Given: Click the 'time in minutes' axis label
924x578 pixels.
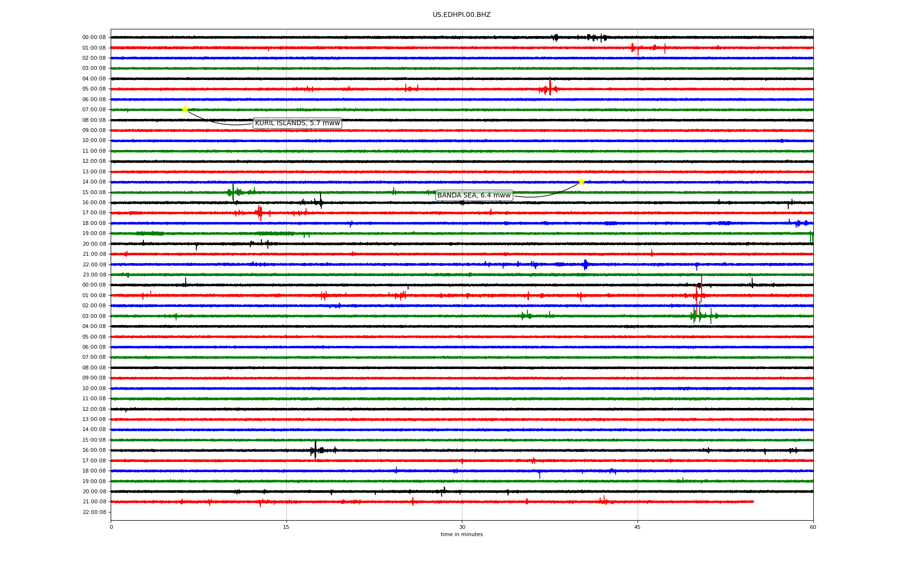Looking at the screenshot, I should tap(461, 535).
